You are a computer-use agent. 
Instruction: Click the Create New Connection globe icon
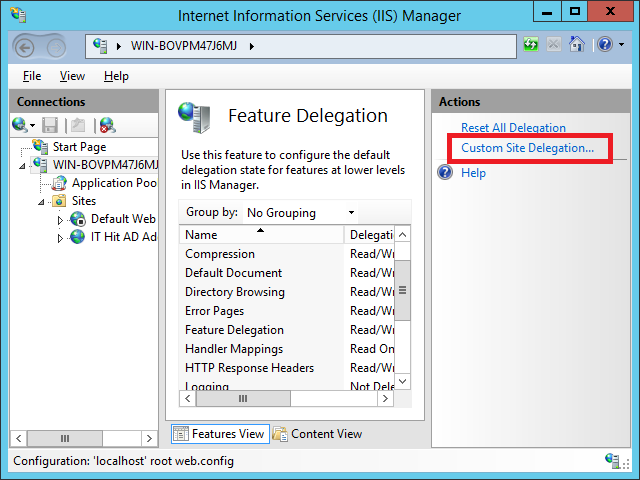[x=20, y=124]
